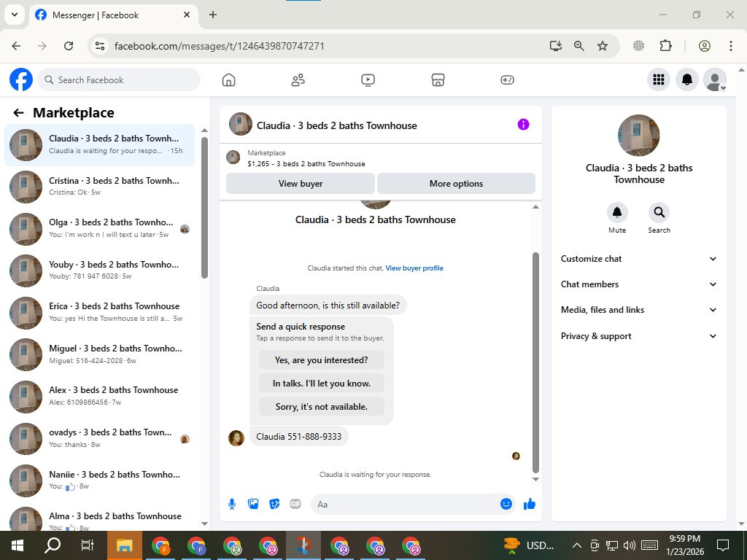Click the View buyer button
The height and width of the screenshot is (560, 747).
[301, 183]
